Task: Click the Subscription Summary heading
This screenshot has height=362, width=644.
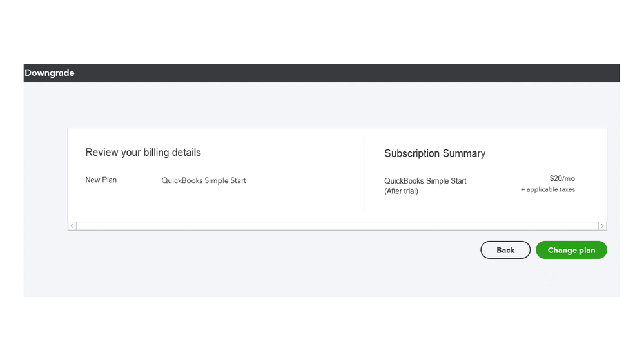Action: tap(434, 153)
